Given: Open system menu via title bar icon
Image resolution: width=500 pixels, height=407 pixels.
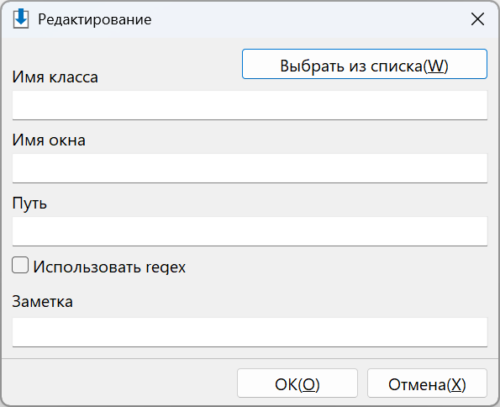Looking at the screenshot, I should pyautogui.click(x=21, y=19).
